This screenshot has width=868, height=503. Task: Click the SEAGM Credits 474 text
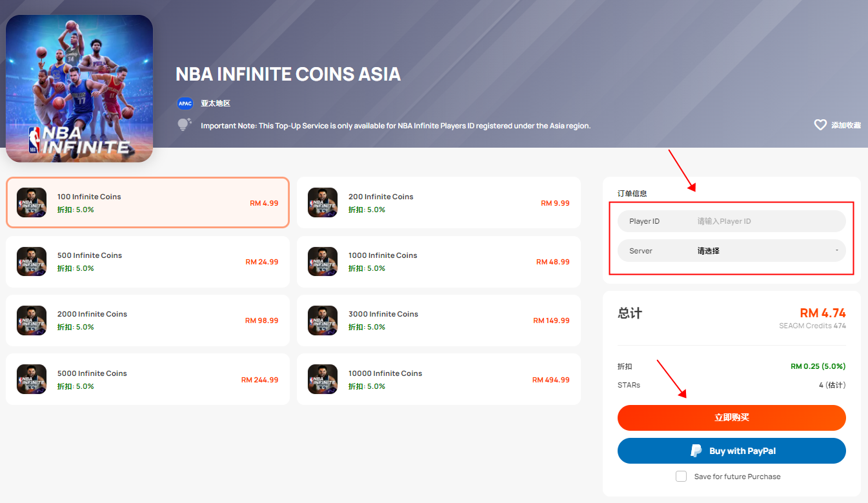click(x=812, y=326)
